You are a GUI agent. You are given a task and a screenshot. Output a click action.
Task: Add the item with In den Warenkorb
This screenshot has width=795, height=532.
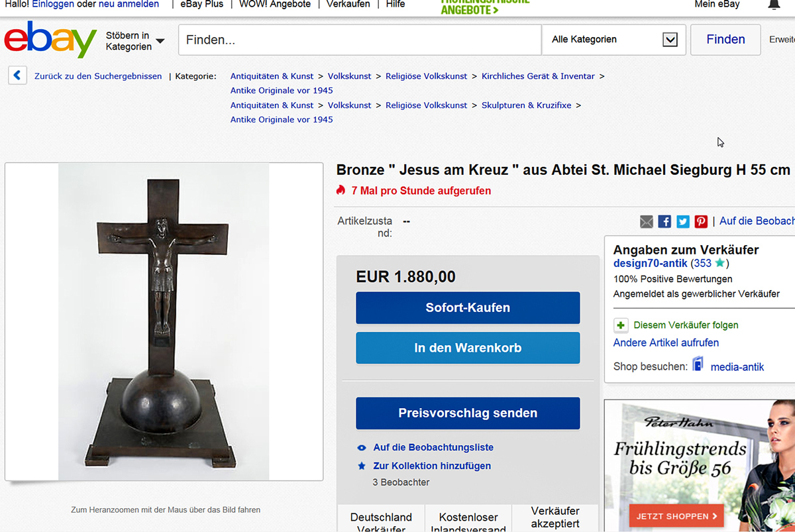[468, 348]
